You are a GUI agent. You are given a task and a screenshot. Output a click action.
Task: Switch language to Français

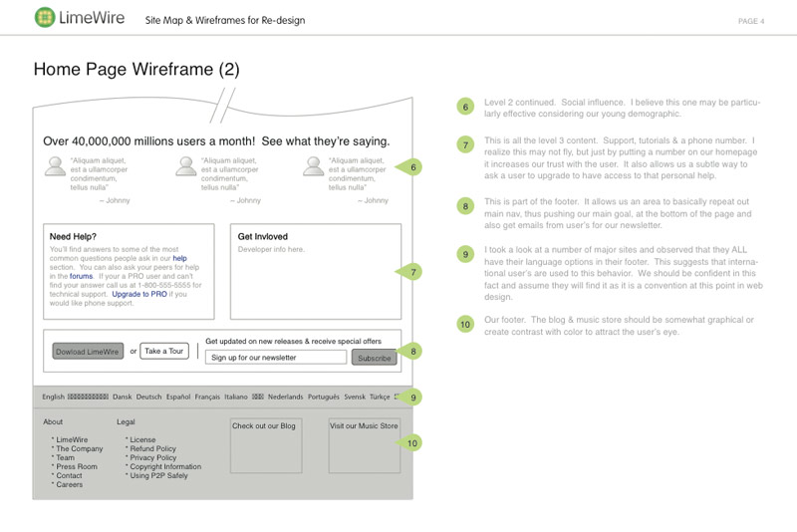coord(207,397)
